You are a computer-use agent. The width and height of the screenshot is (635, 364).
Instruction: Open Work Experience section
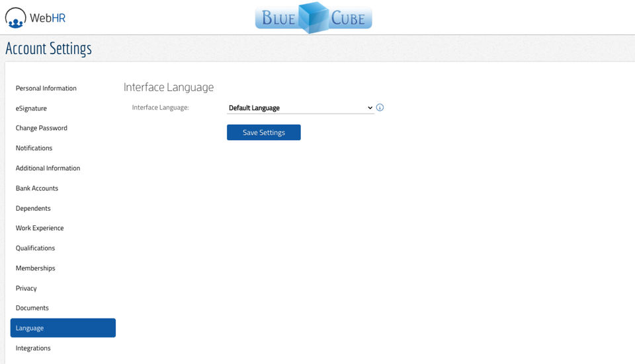40,228
